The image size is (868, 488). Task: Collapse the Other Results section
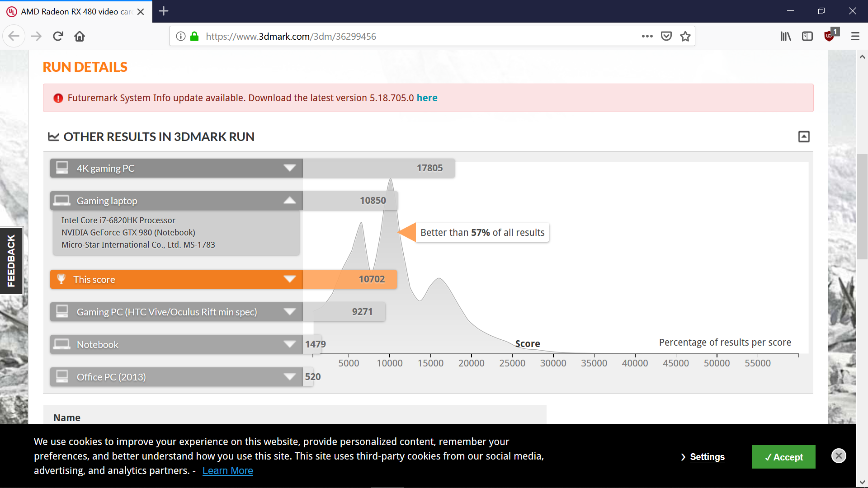click(x=804, y=136)
